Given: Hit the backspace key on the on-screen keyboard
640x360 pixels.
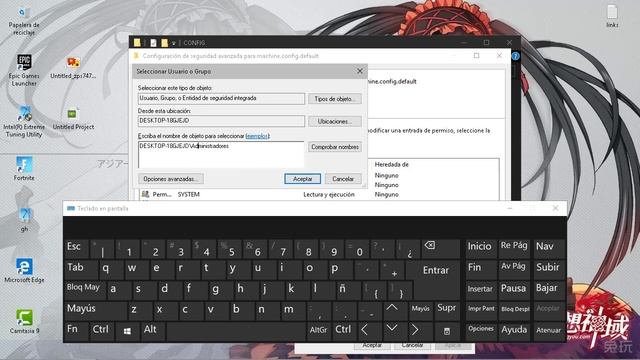Looking at the screenshot, I should point(441,249).
